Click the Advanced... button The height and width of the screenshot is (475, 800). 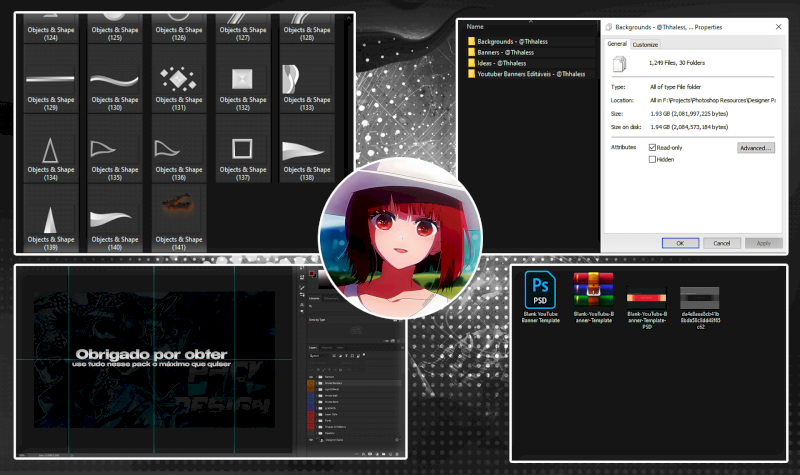pyautogui.click(x=755, y=148)
